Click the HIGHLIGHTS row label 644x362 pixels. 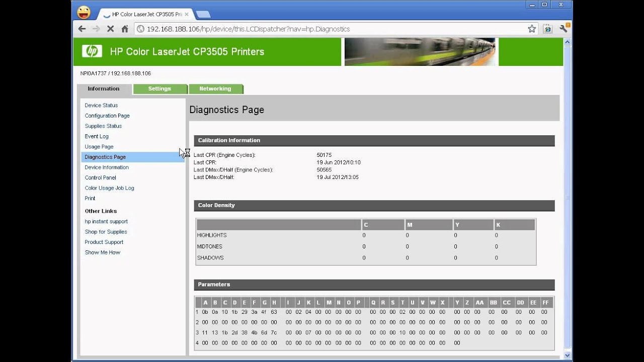point(212,235)
